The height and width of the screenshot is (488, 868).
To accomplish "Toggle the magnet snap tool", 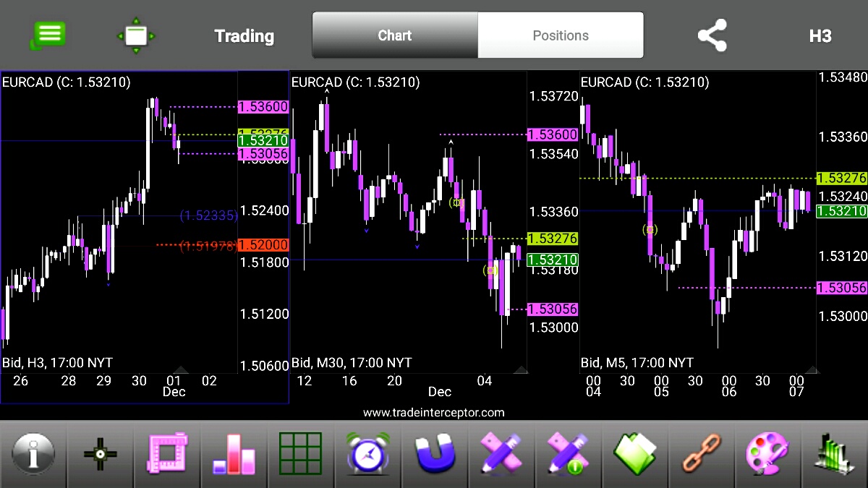I will coord(435,455).
